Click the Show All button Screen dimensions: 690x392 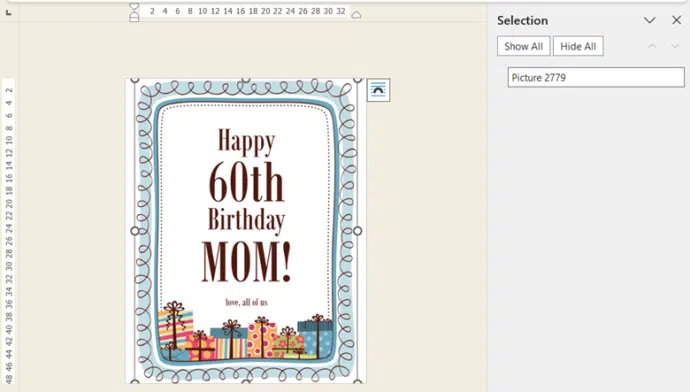pyautogui.click(x=523, y=46)
